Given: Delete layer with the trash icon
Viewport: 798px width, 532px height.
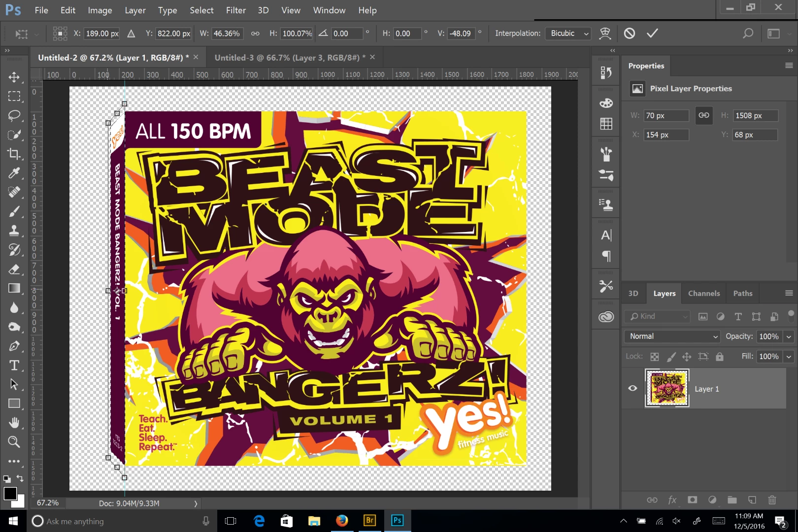Looking at the screenshot, I should 772,500.
